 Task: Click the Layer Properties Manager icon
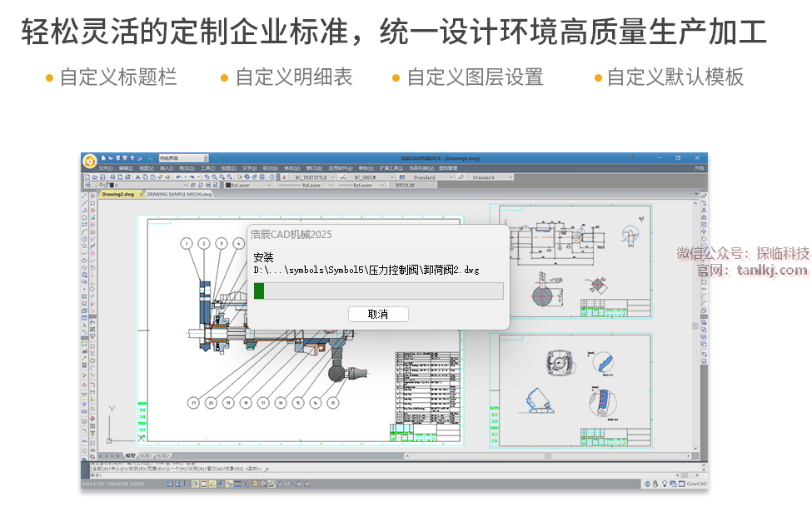[87, 185]
